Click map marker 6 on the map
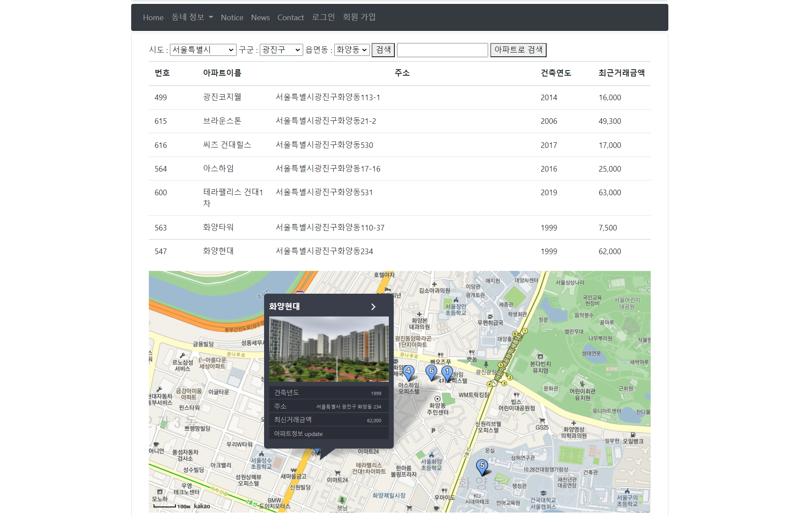The height and width of the screenshot is (516, 812). [x=431, y=371]
